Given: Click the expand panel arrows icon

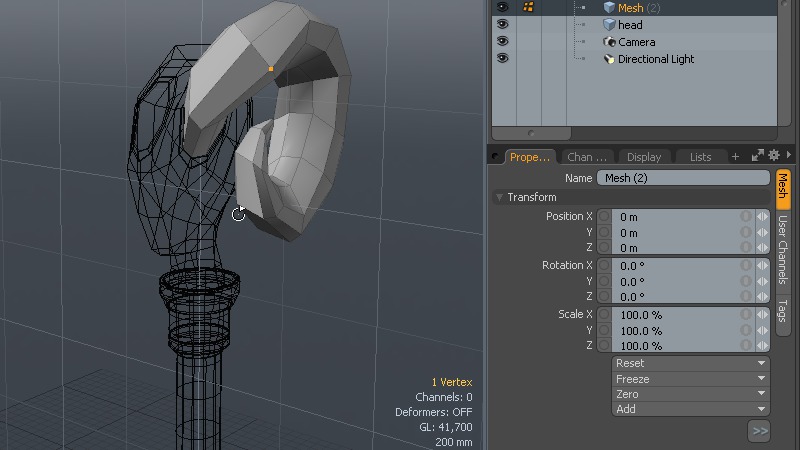Looking at the screenshot, I should 757,156.
